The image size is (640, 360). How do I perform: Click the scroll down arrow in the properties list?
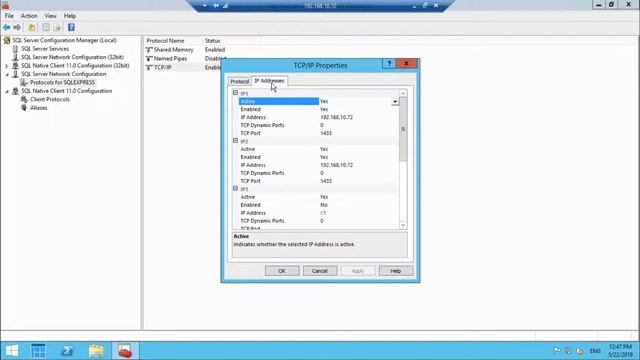click(403, 225)
